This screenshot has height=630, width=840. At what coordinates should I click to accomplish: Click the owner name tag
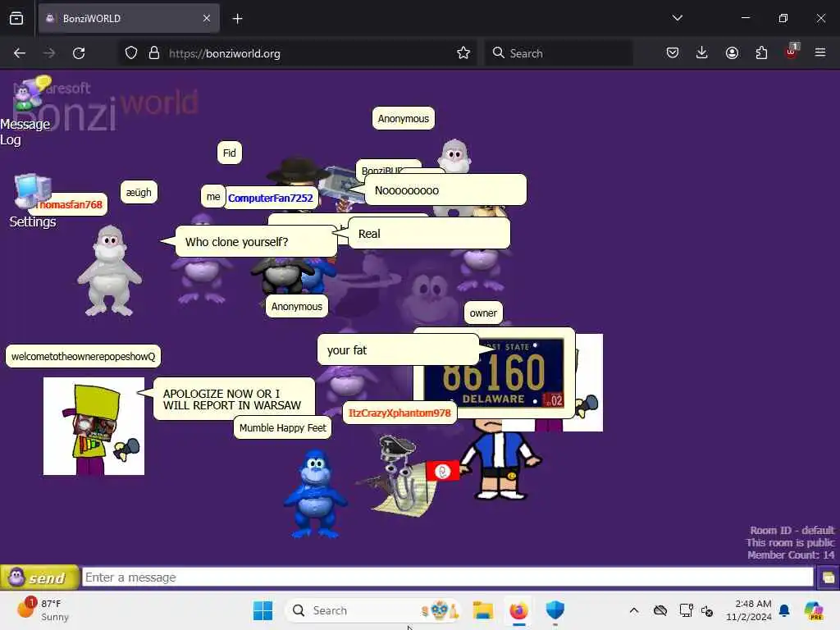(x=483, y=313)
